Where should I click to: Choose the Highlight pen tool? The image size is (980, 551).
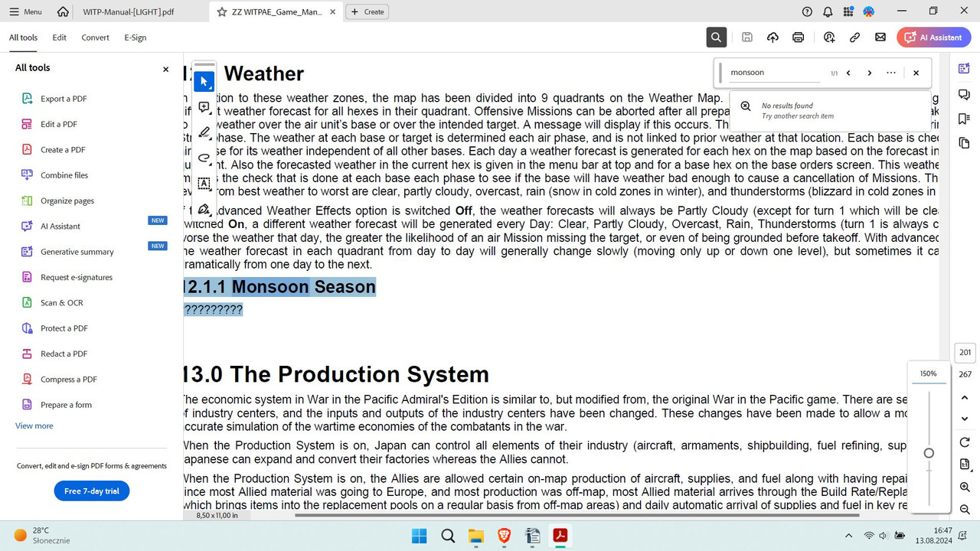coord(204,132)
